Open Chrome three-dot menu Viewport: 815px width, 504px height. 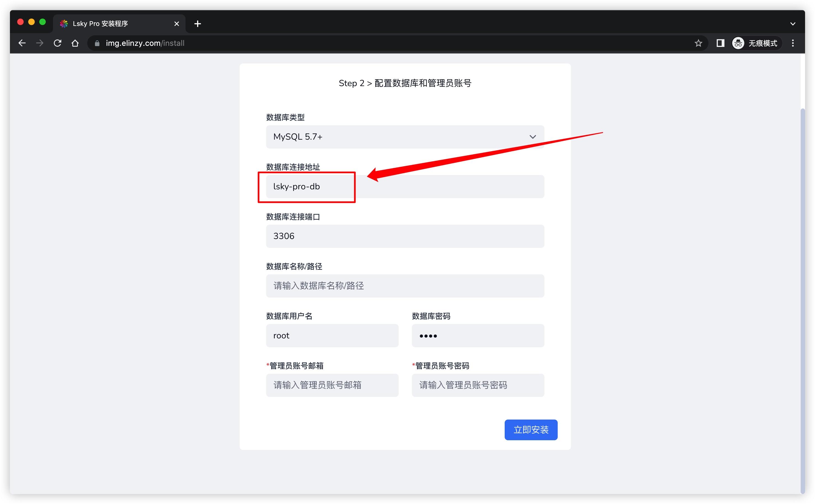pos(793,43)
